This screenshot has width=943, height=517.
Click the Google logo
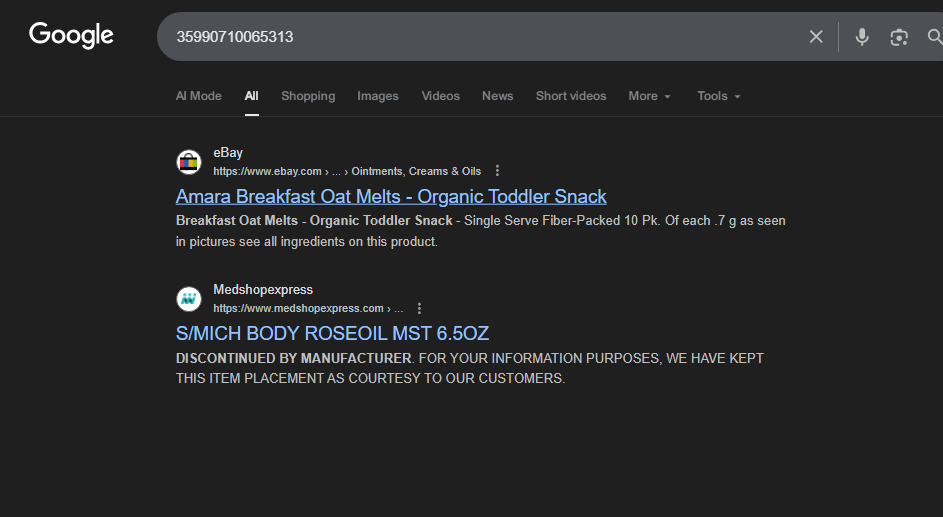pos(71,36)
